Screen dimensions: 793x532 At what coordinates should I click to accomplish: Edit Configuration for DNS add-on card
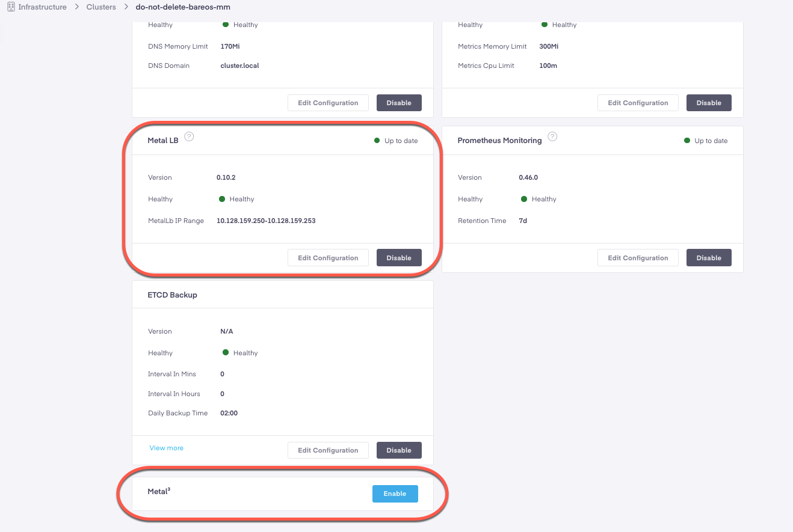pos(328,103)
